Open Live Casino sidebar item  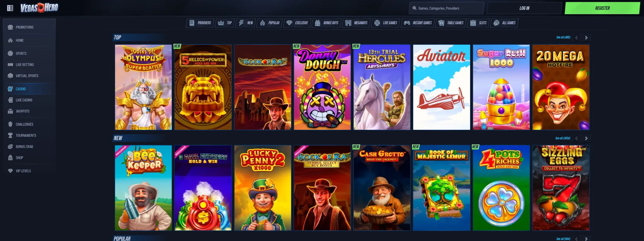(x=29, y=100)
